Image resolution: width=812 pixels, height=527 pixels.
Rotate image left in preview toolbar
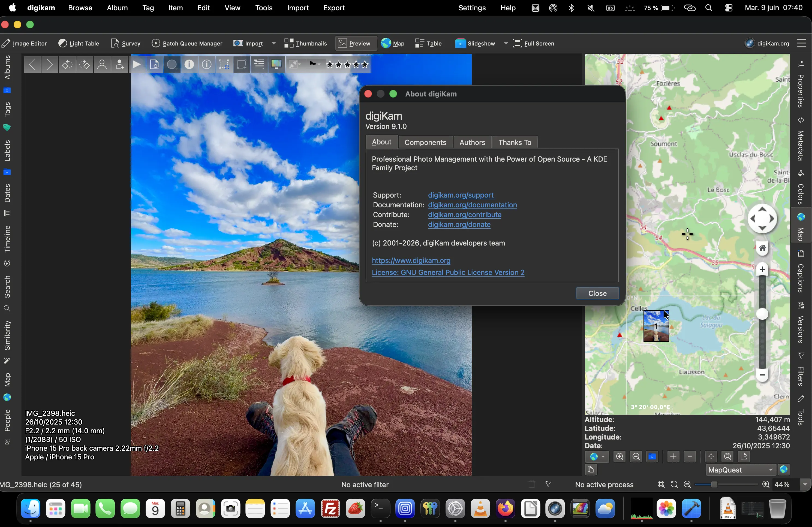pyautogui.click(x=67, y=64)
